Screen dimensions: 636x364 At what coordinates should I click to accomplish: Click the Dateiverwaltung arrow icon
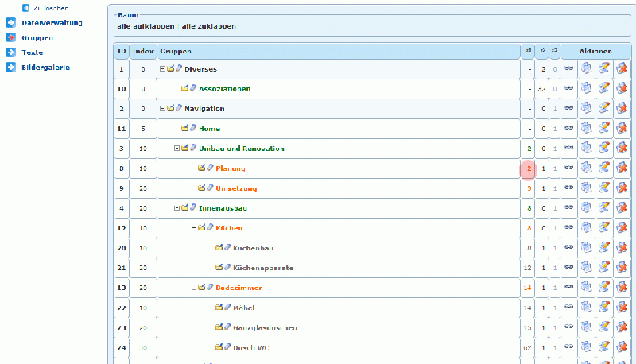10,23
